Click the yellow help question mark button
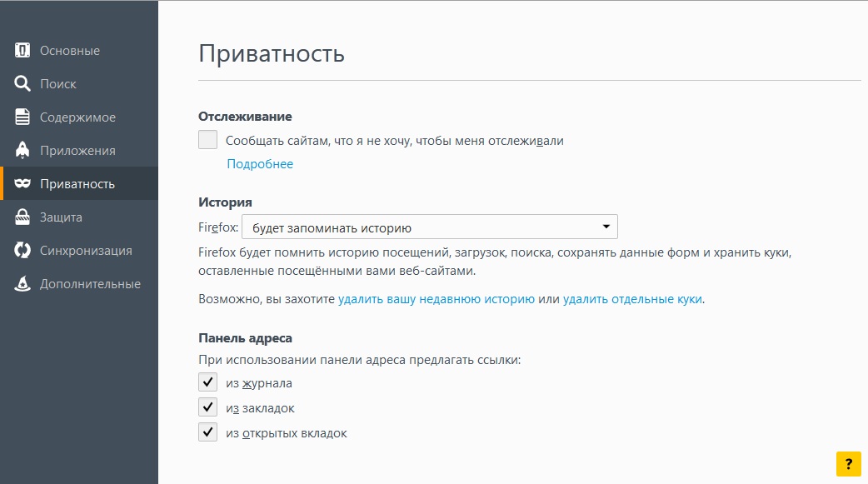 pos(848,464)
